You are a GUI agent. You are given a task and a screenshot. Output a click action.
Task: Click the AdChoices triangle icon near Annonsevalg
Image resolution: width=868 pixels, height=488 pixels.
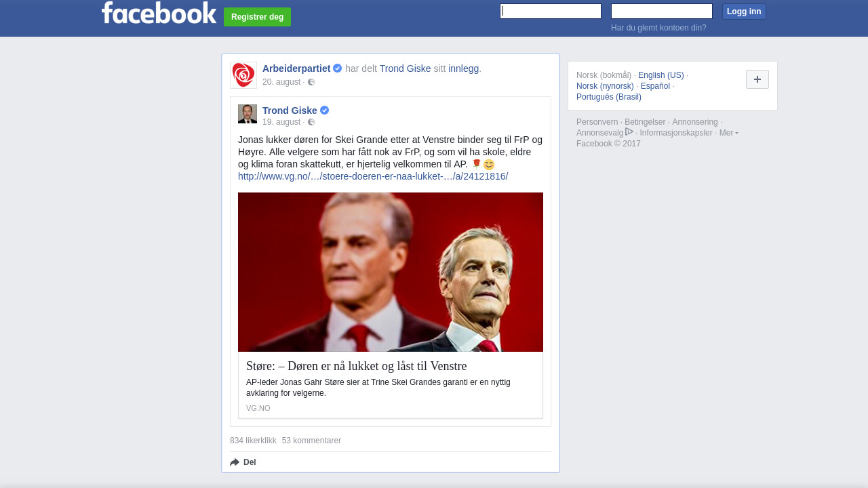[629, 131]
